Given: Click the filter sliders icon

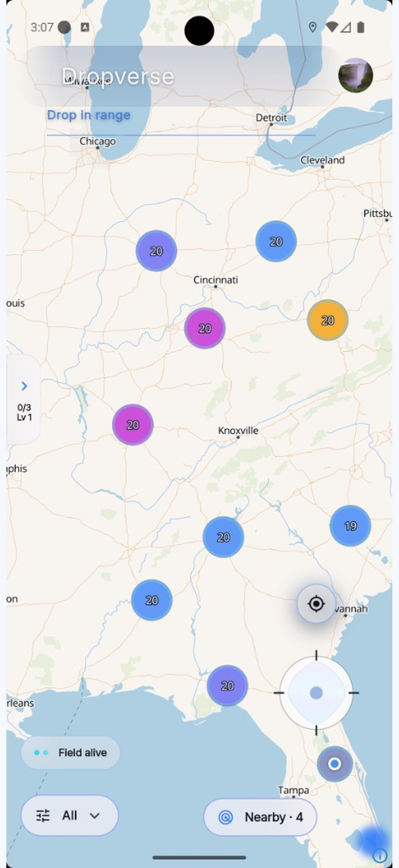Looking at the screenshot, I should [x=43, y=815].
